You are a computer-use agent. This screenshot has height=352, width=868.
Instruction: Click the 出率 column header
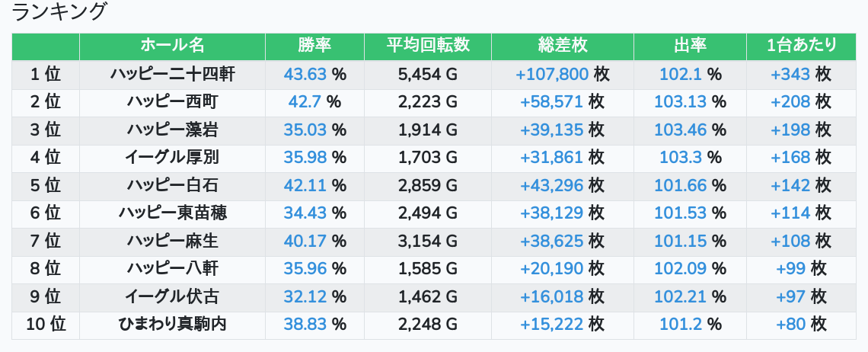[690, 46]
